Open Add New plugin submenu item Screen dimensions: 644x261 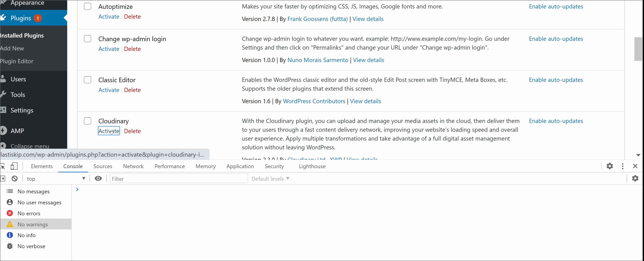point(12,48)
